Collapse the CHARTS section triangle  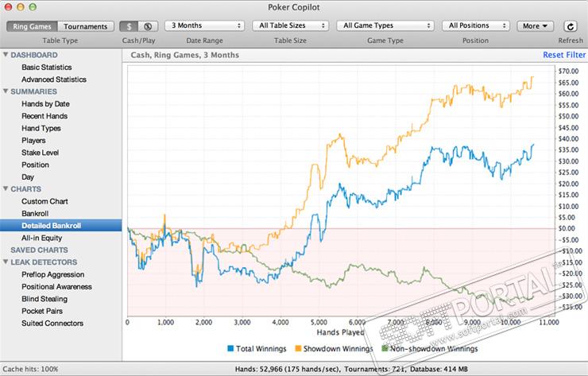pyautogui.click(x=6, y=188)
